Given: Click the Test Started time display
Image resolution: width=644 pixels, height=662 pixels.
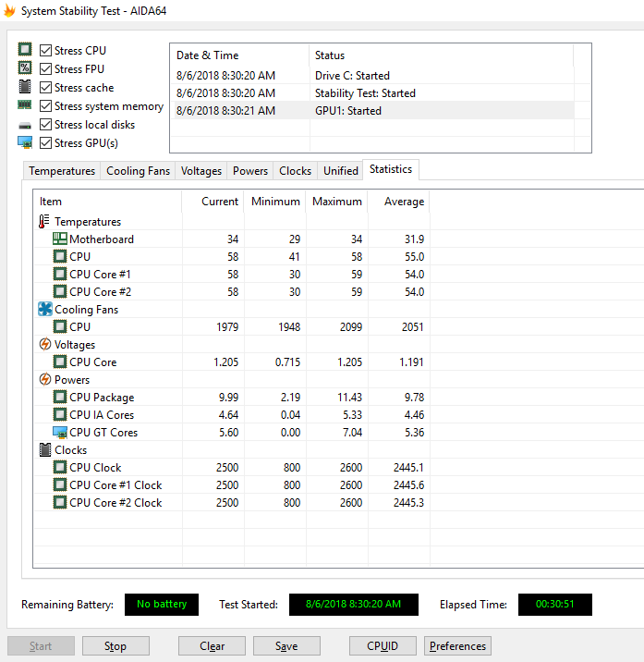Looking at the screenshot, I should pyautogui.click(x=354, y=604).
